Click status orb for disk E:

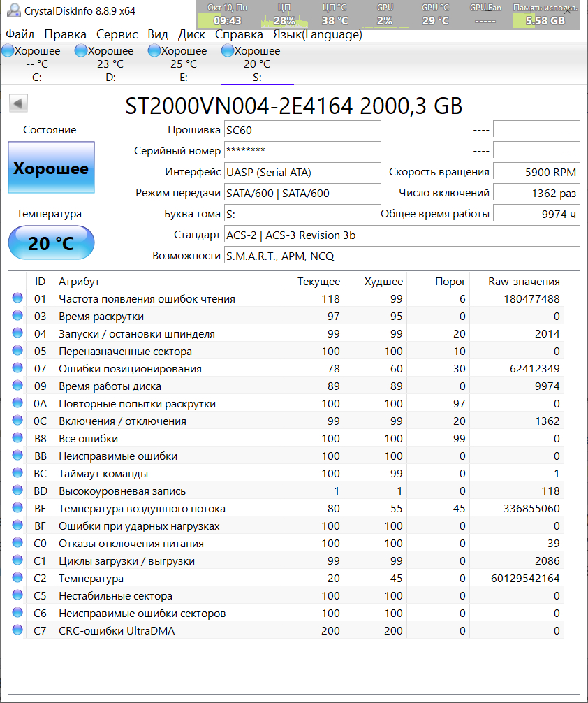pyautogui.click(x=154, y=50)
